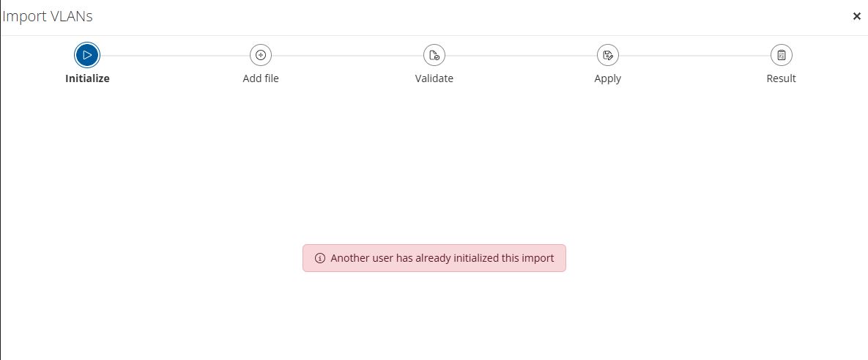
Task: Click progress line between Initialize and Add file
Action: [175, 56]
